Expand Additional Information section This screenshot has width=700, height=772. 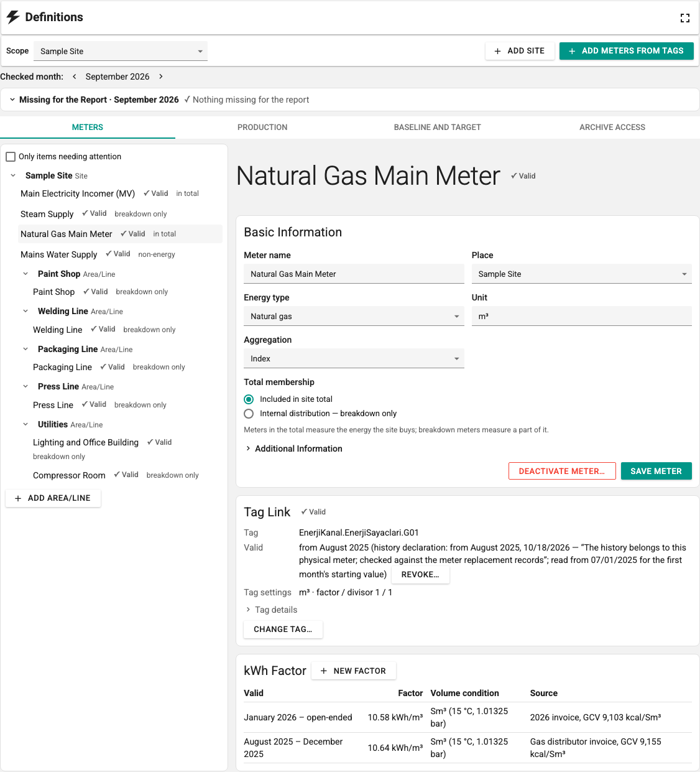(x=293, y=449)
